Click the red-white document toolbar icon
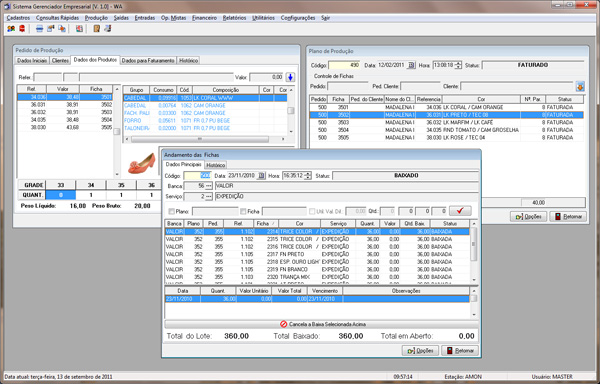The width and height of the screenshot is (600, 384). [79, 29]
